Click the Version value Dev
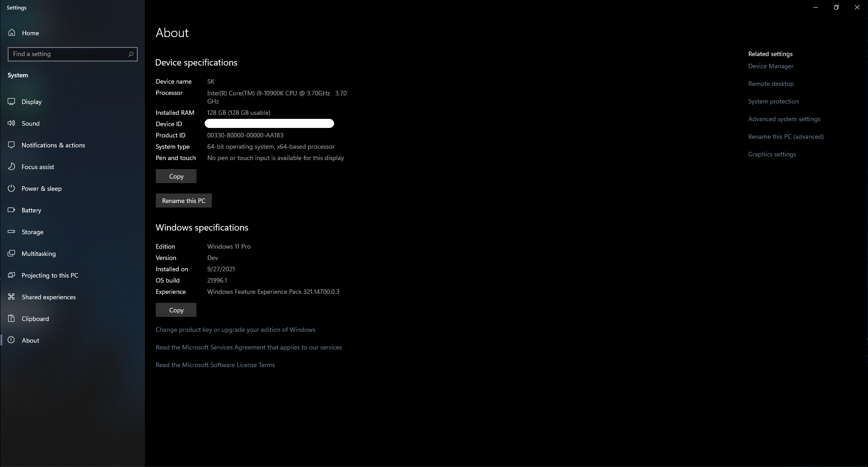This screenshot has width=868, height=467. [213, 258]
